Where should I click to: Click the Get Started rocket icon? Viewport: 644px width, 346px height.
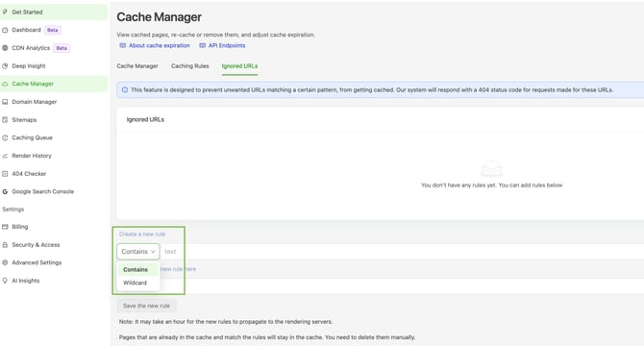click(x=5, y=12)
